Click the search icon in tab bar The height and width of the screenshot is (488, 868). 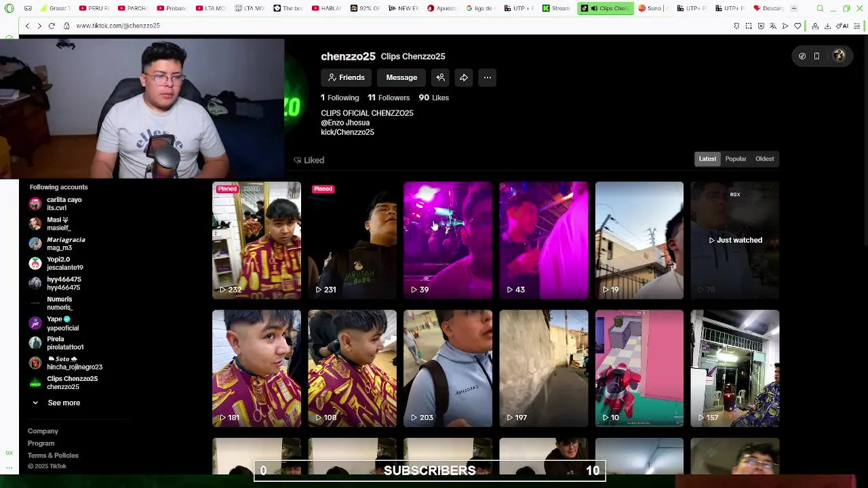(820, 8)
